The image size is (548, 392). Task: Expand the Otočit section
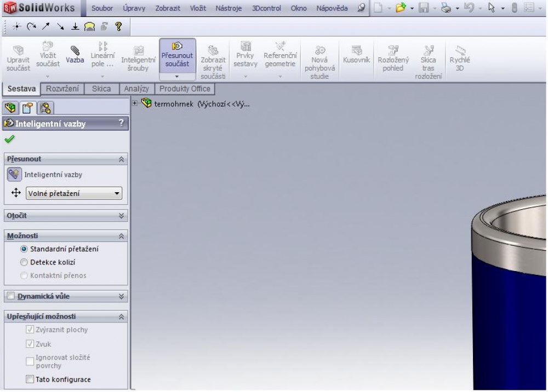121,216
